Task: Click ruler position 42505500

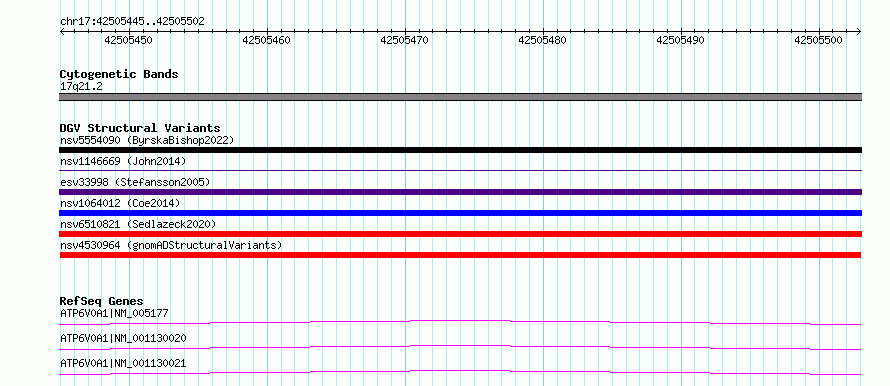Action: point(818,40)
